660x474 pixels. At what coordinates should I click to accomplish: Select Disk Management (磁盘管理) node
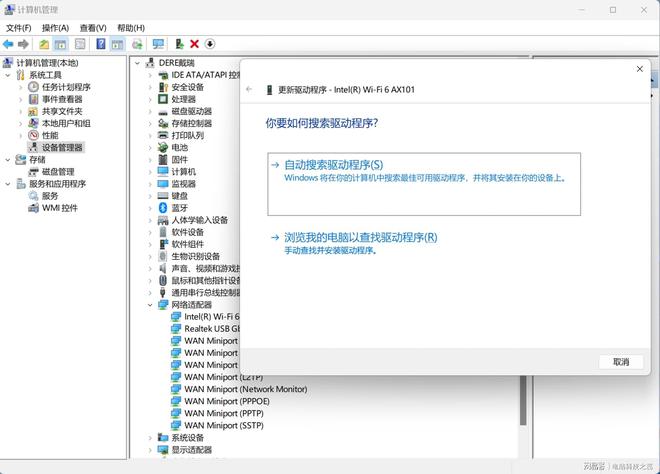pyautogui.click(x=58, y=172)
